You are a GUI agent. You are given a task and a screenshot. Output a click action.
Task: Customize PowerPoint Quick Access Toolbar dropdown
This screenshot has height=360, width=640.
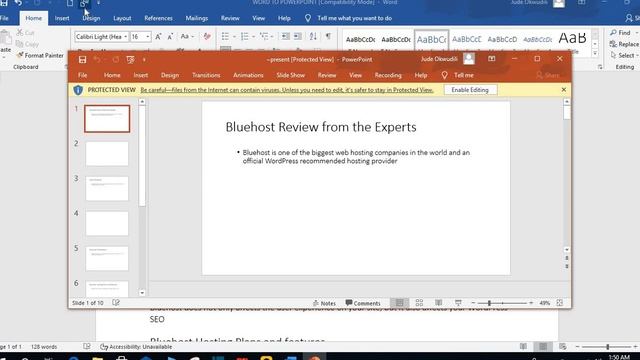tap(144, 60)
